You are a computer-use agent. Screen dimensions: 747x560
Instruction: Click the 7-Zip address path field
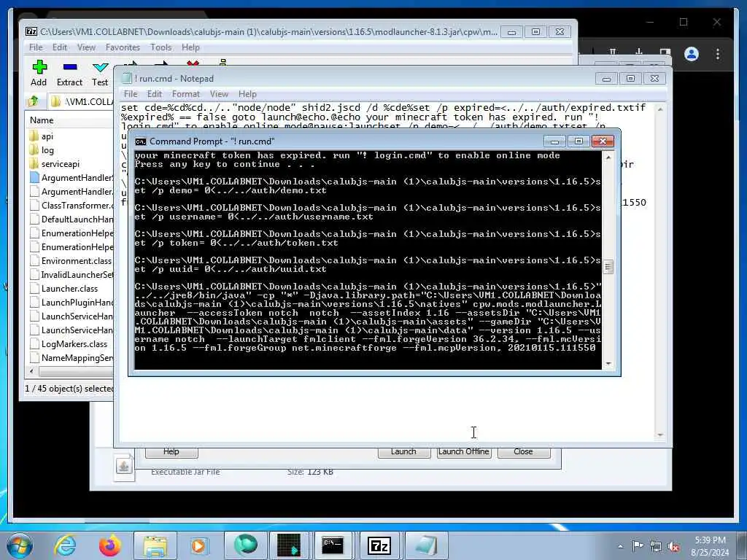coord(81,101)
